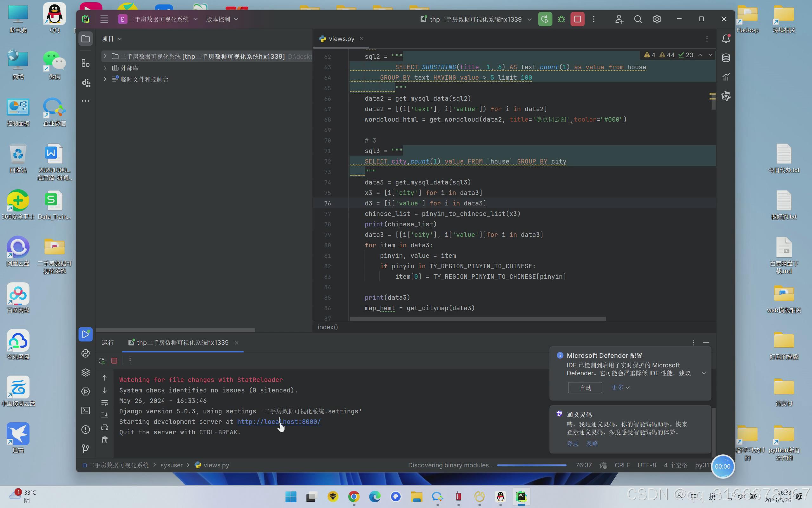Click the Run tool window icon
This screenshot has height=508, width=812.
click(x=86, y=334)
